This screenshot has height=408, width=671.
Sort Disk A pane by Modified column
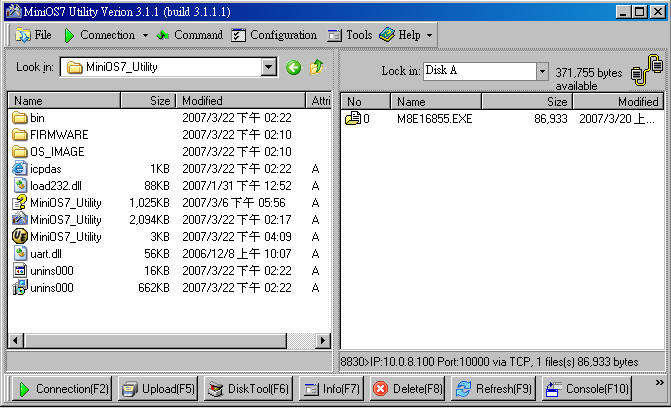pyautogui.click(x=618, y=101)
